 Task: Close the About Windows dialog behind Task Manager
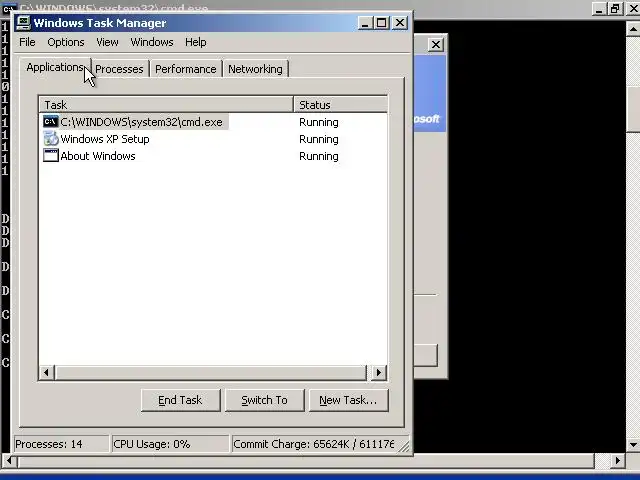[x=436, y=44]
